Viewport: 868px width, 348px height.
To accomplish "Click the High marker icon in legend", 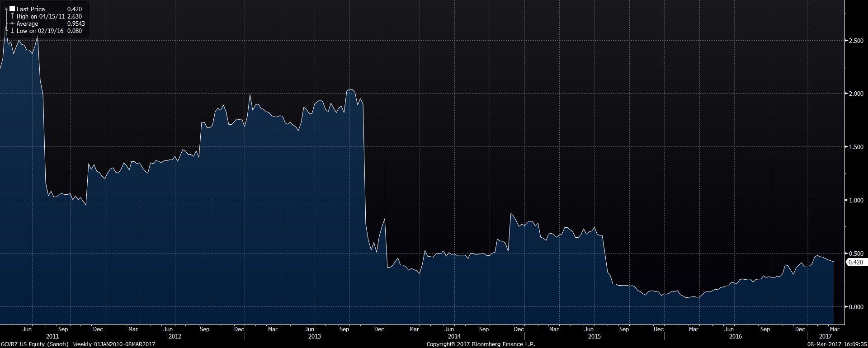I will 12,16.
